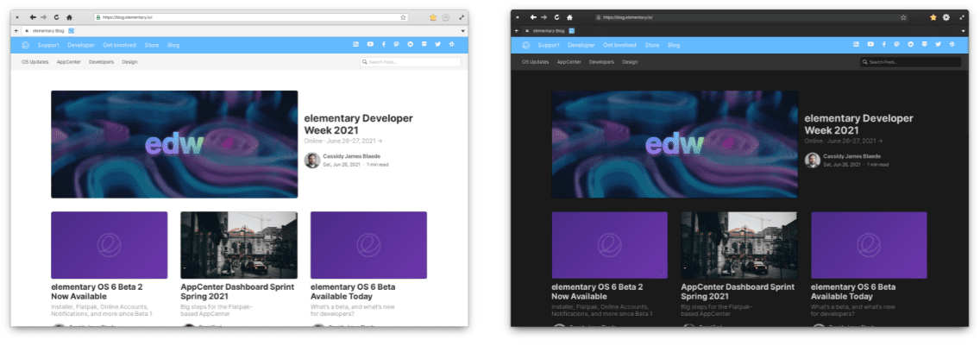980x346 pixels.
Task: Add a new tab in the light window
Action: coord(16,30)
